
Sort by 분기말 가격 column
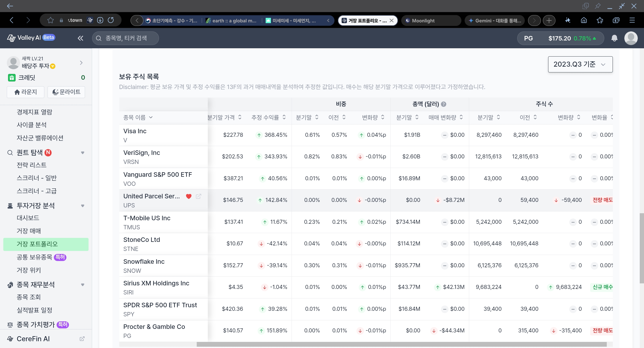[x=225, y=117]
